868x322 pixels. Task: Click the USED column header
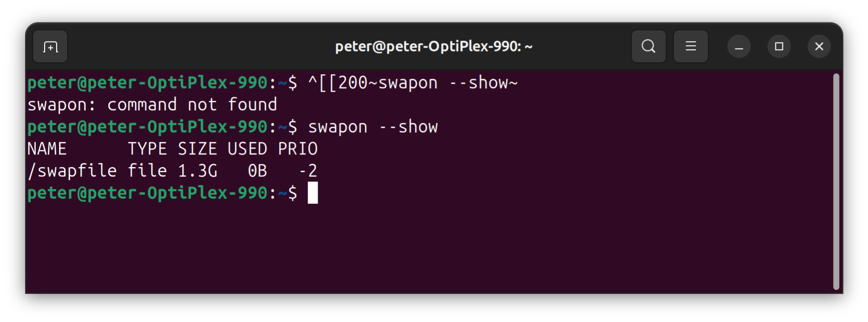coord(248,149)
